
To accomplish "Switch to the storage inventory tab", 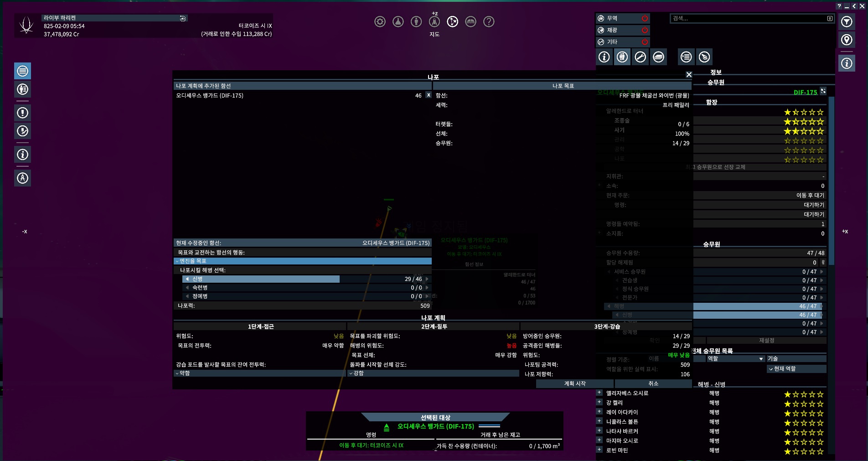I will pos(659,57).
